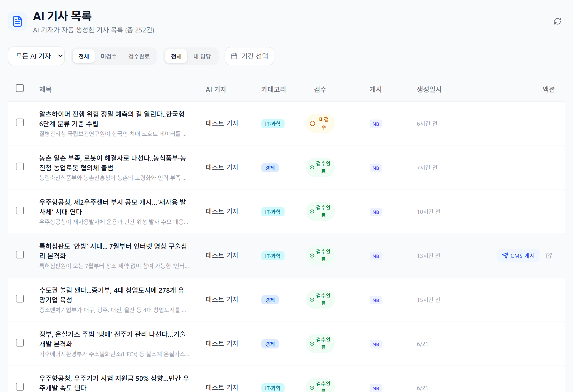Open the 모든 AI 기자 dropdown
This screenshot has width=573, height=392.
coord(36,56)
